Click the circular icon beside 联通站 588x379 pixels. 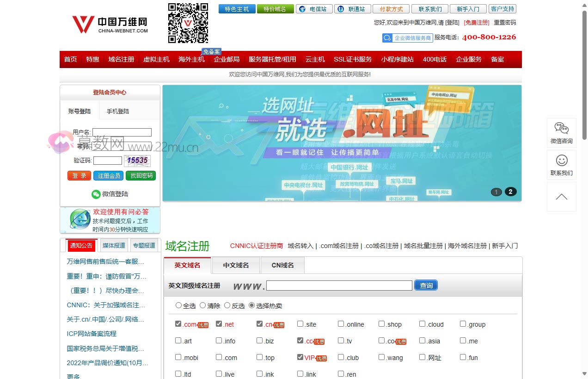coord(341,8)
